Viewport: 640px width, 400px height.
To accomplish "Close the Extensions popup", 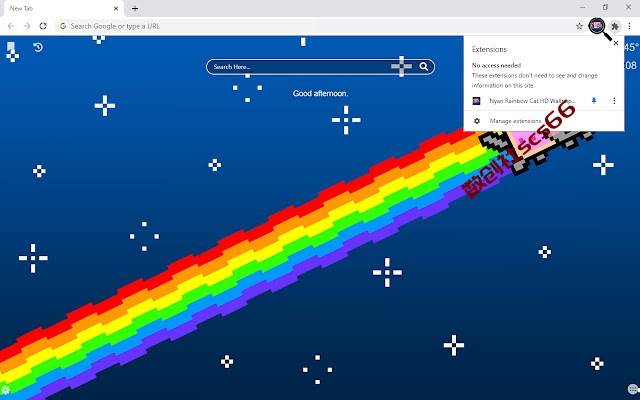I will tap(616, 43).
